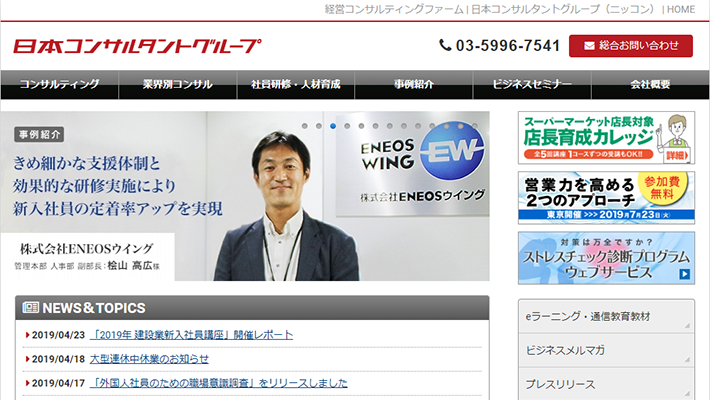Viewport: 710px width, 400px height.
Task: Select the fifth carousel dot indicator
Action: pos(361,126)
